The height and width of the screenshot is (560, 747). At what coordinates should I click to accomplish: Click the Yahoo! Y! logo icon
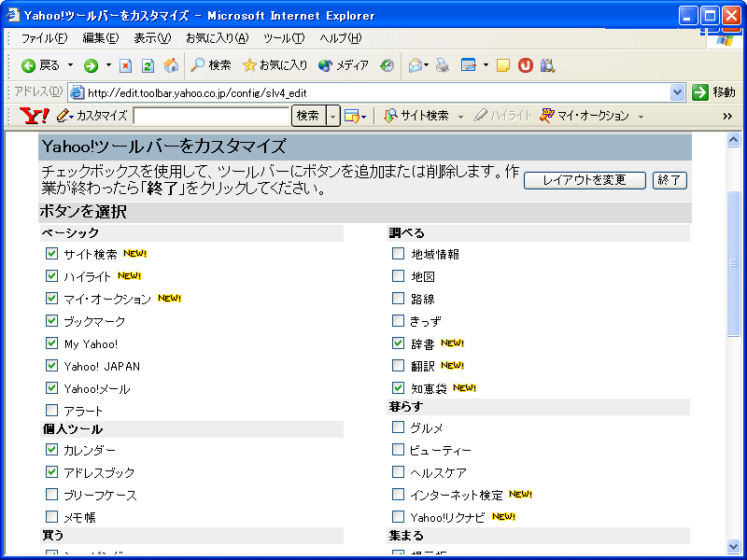[35, 116]
